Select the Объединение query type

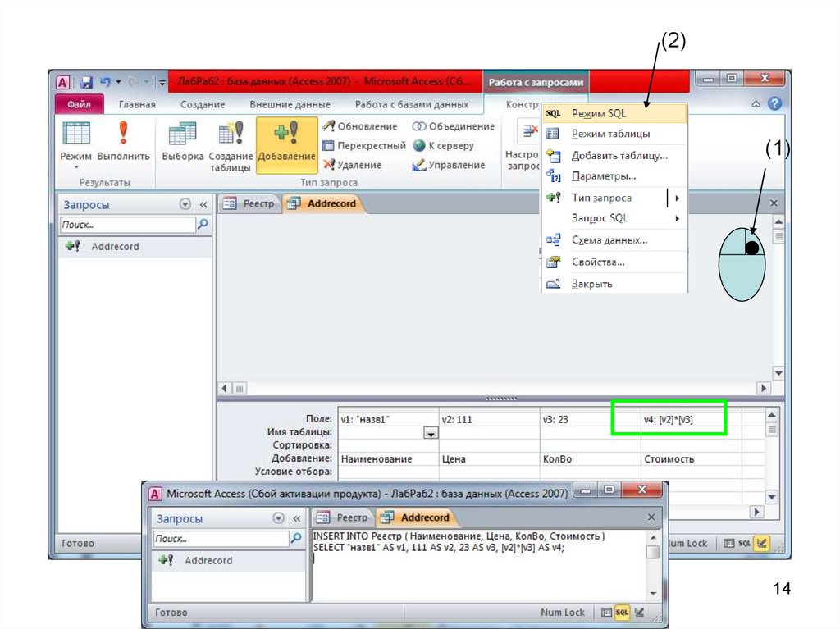(x=453, y=126)
